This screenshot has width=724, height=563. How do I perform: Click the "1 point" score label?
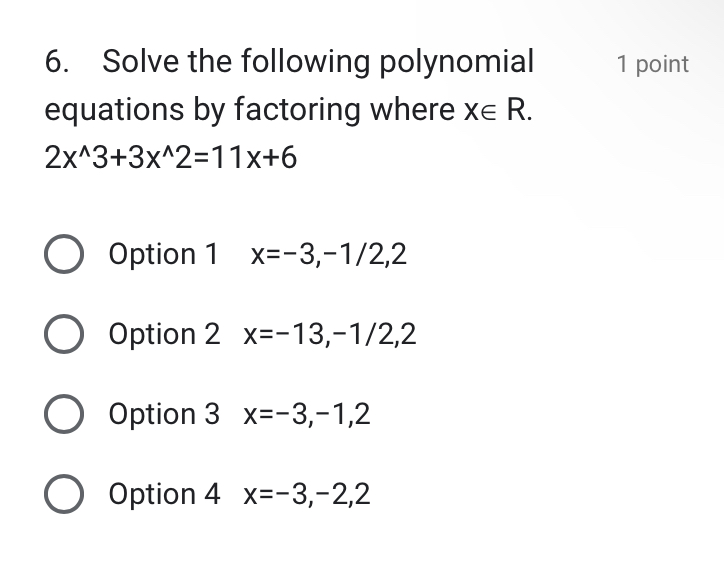coord(653,64)
